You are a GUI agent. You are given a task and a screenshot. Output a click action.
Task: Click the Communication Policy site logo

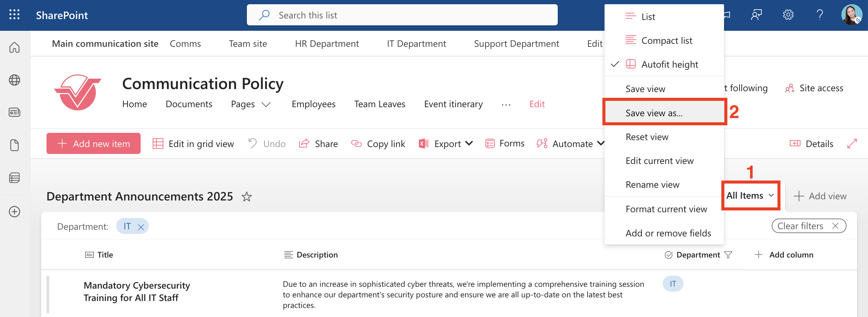click(x=78, y=92)
